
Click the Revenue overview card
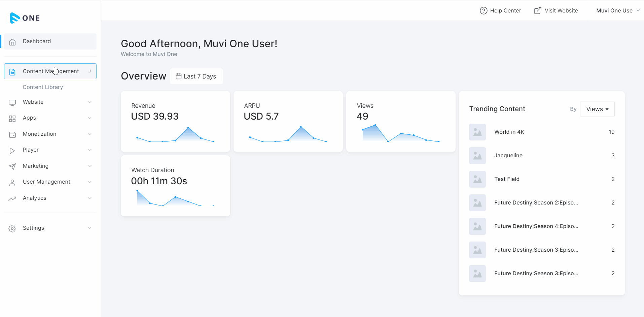(x=175, y=121)
